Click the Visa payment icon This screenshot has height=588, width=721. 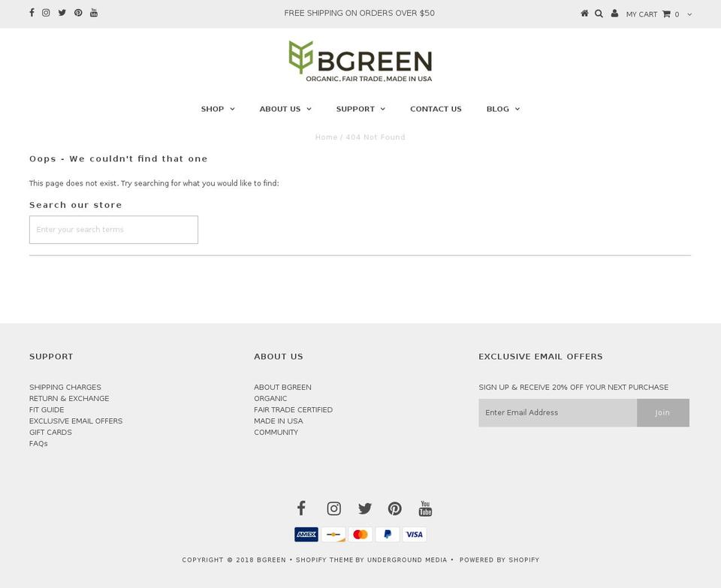coord(415,535)
